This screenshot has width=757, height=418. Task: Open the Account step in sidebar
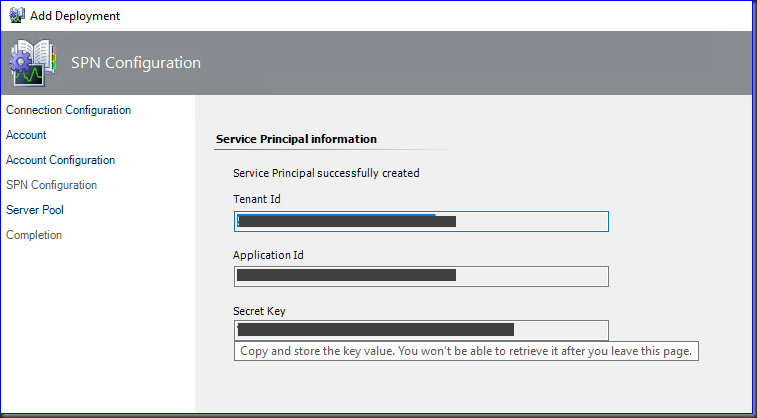[x=26, y=135]
